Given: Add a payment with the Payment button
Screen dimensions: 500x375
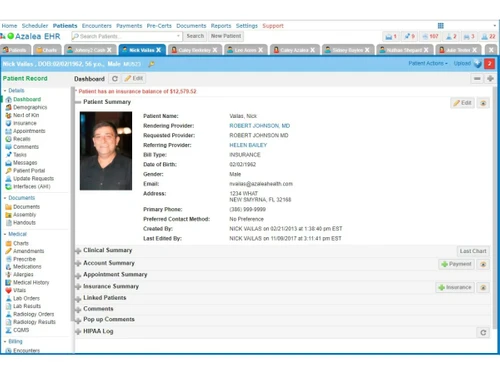Looking at the screenshot, I should point(456,264).
